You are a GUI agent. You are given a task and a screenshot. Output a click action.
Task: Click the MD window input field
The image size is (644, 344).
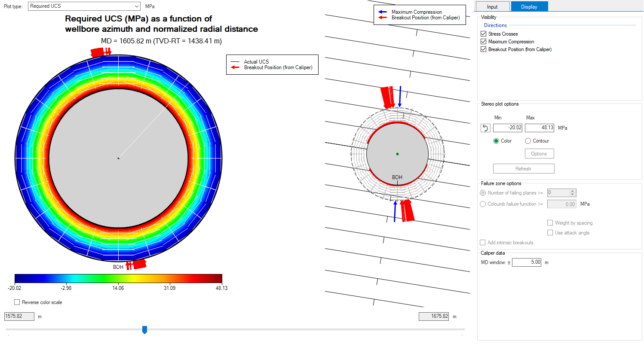click(527, 262)
